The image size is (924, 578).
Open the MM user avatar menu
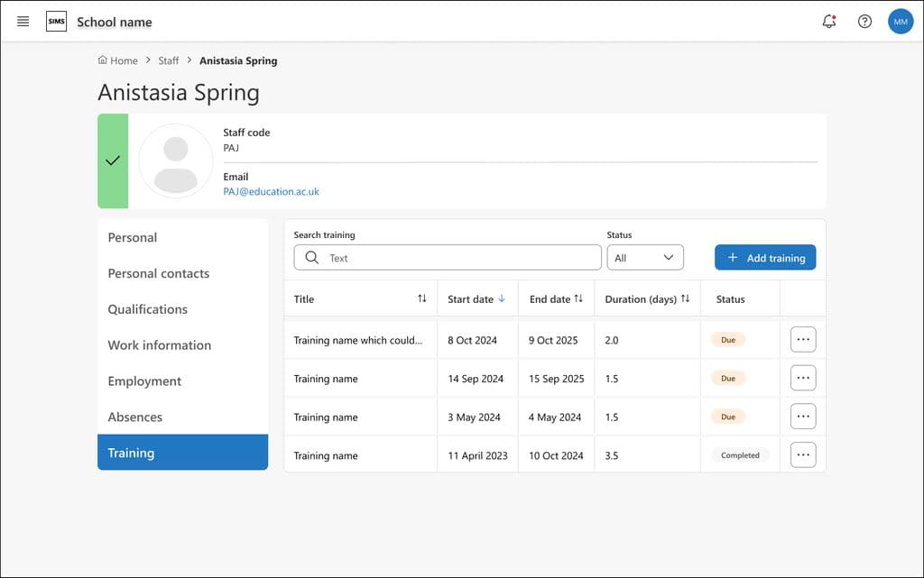[x=900, y=22]
